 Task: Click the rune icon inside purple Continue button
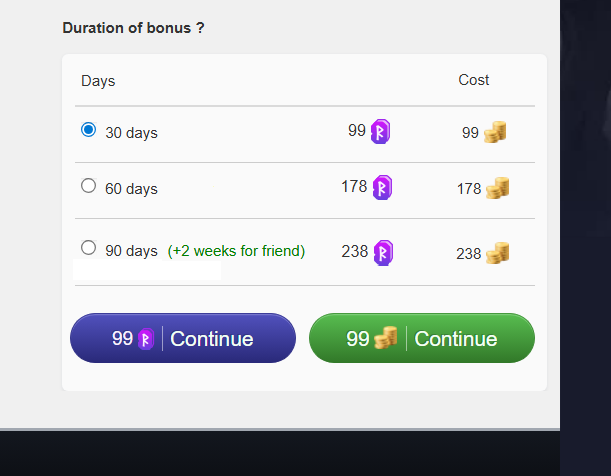146,339
